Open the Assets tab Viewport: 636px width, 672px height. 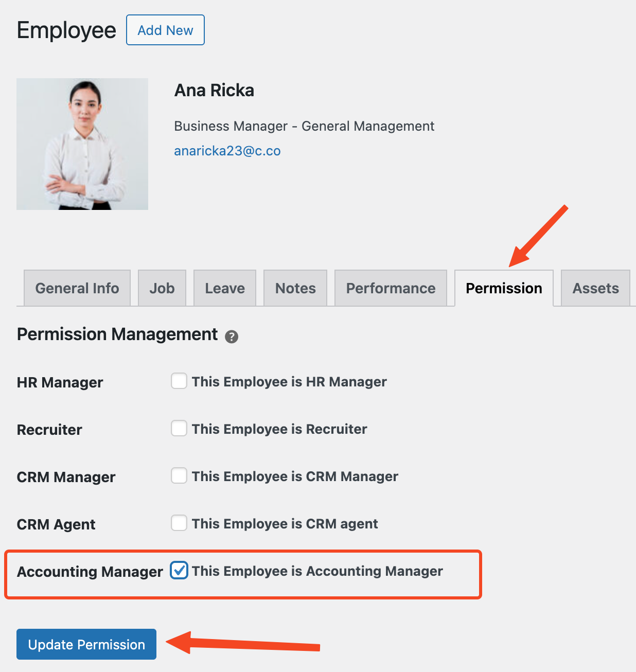(x=595, y=288)
